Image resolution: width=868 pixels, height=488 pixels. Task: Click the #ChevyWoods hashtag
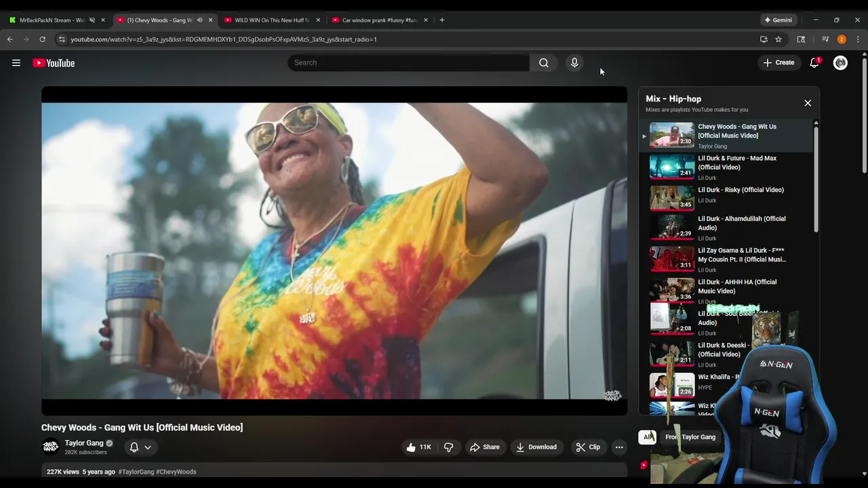(176, 472)
